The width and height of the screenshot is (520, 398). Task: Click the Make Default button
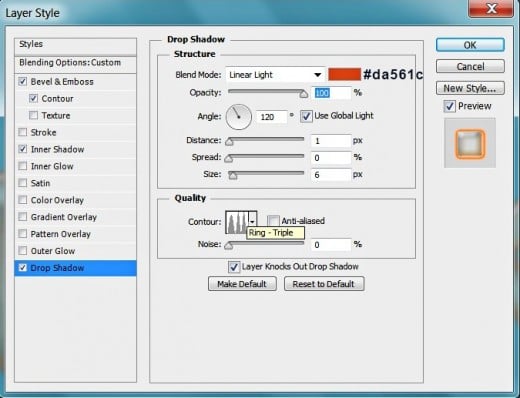pos(242,284)
